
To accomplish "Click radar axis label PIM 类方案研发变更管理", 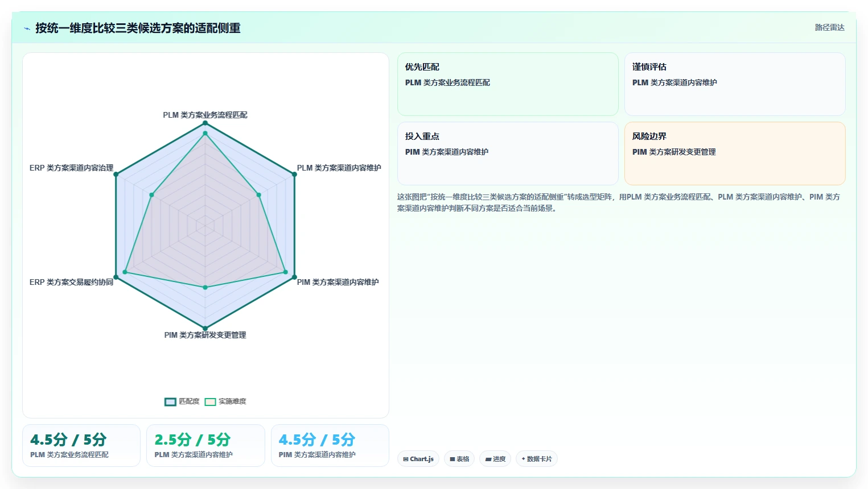I will (205, 335).
